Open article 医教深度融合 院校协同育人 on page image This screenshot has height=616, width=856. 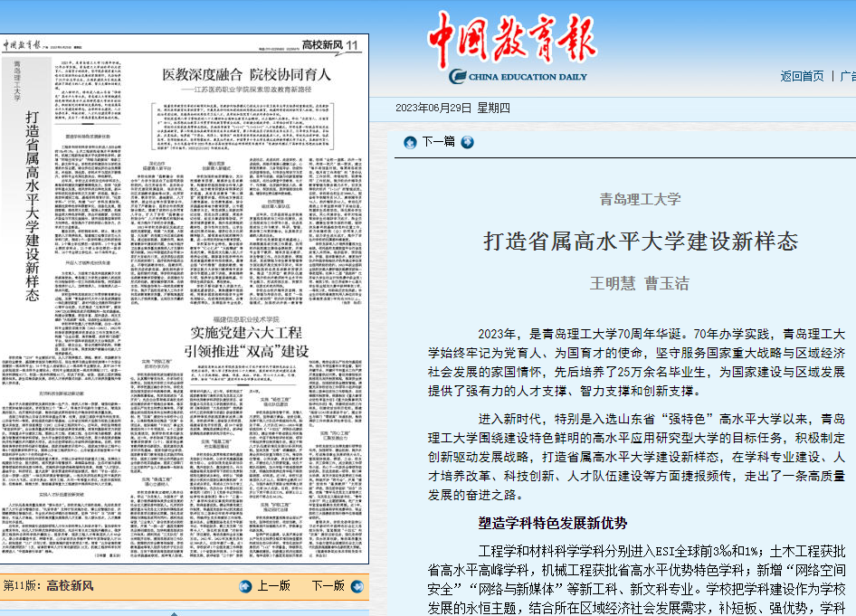point(246,75)
